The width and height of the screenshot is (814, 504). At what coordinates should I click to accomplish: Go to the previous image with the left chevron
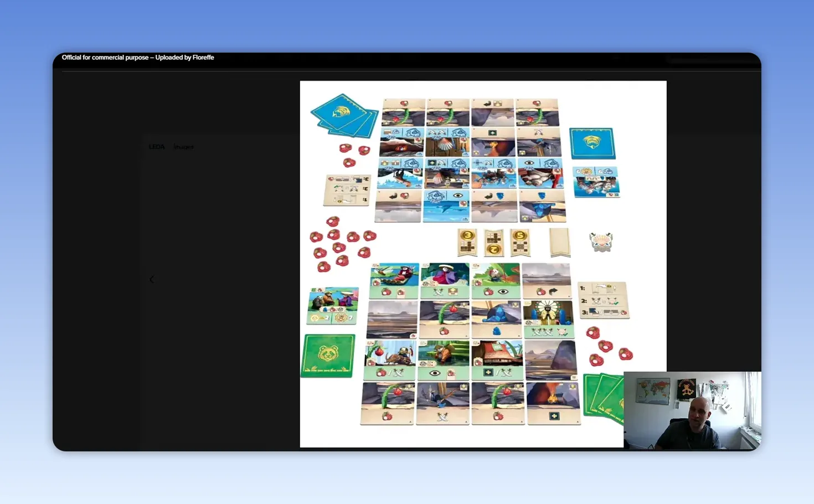click(152, 279)
